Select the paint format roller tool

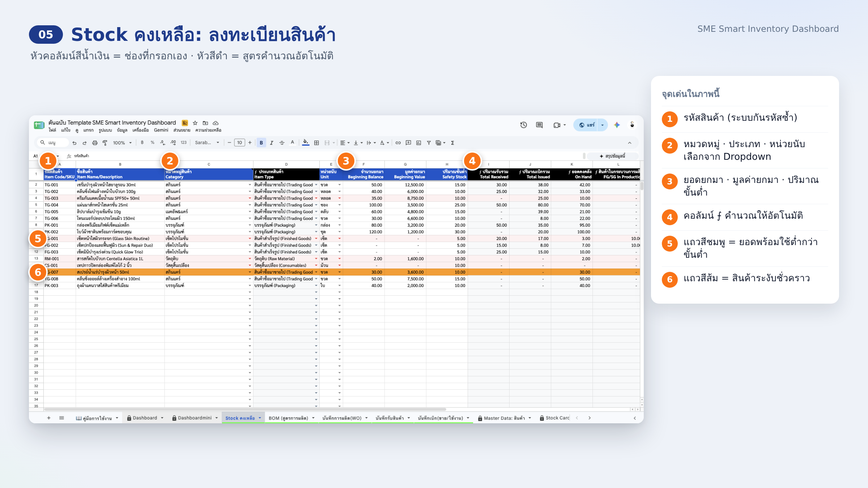(x=105, y=143)
